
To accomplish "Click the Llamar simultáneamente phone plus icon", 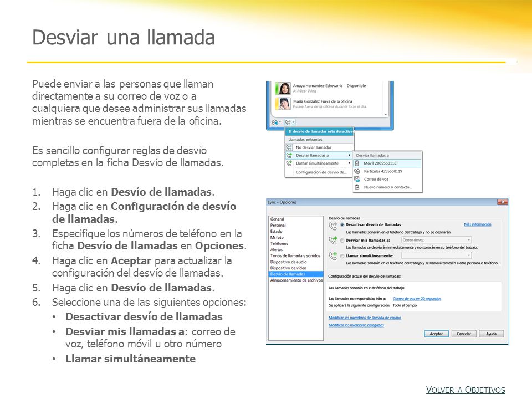I will (289, 163).
